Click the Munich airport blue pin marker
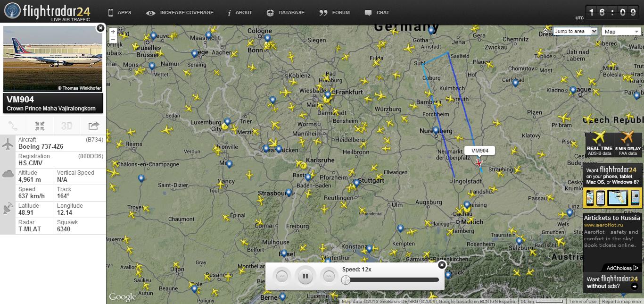 click(467, 205)
